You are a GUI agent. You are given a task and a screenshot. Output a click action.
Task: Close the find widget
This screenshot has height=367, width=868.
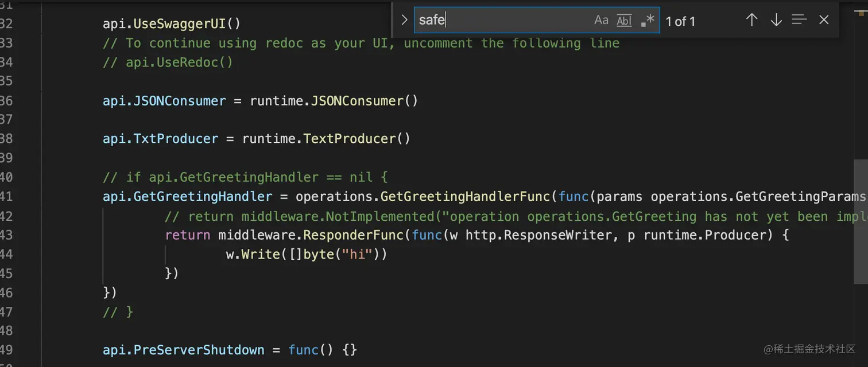824,20
